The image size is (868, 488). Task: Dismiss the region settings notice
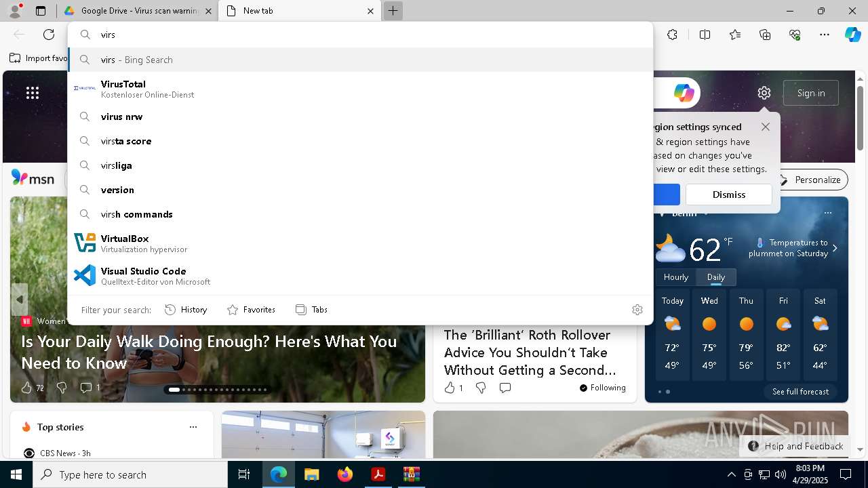click(x=729, y=195)
